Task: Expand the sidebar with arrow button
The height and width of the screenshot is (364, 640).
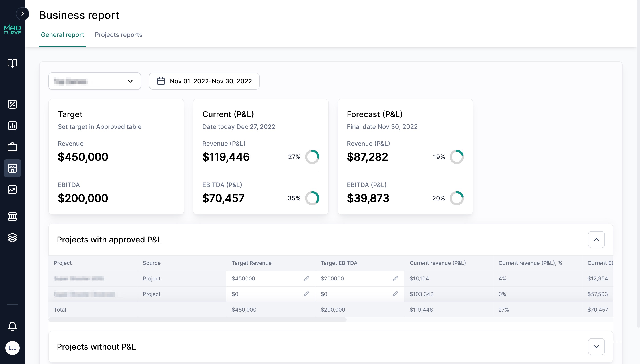Action: (x=22, y=14)
